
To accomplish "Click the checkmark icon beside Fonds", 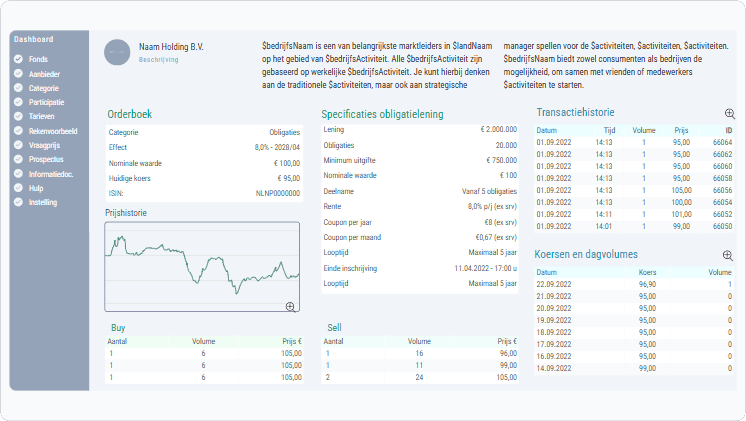I will pyautogui.click(x=18, y=59).
